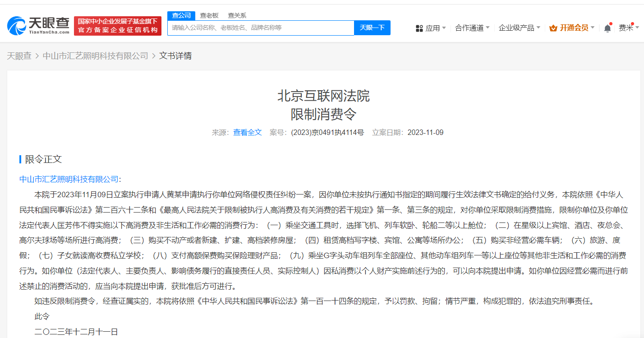Viewport: 644px width, 338px height.
Task: Click the 应用 apps grid icon
Action: click(x=419, y=28)
